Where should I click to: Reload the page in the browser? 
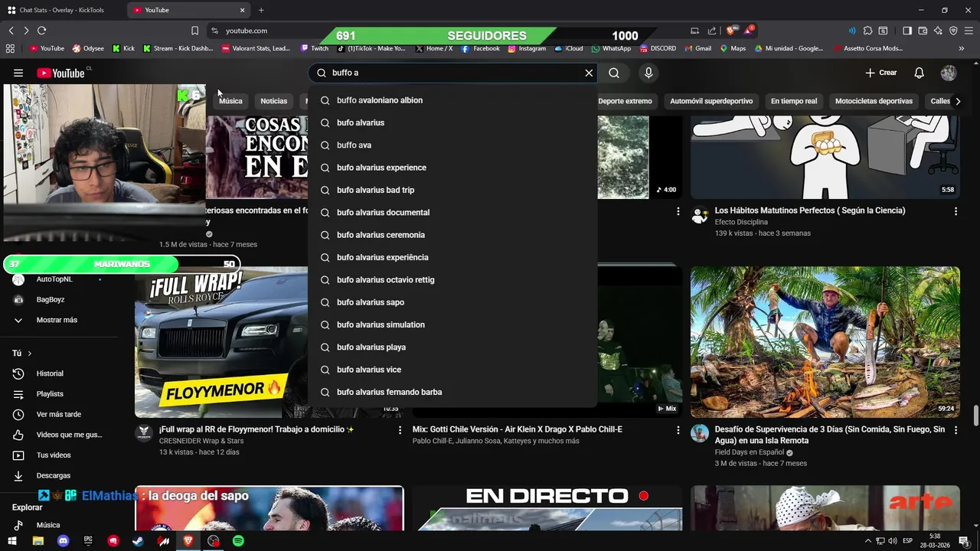[41, 31]
